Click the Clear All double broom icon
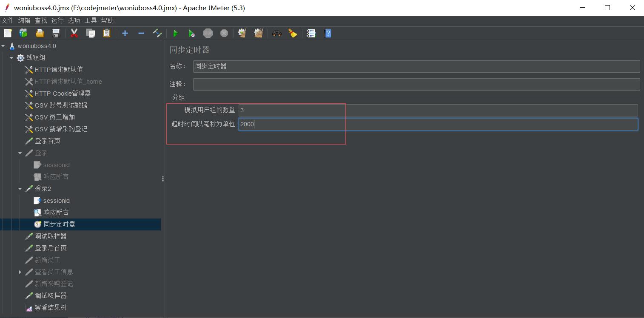The width and height of the screenshot is (644, 318). point(259,33)
